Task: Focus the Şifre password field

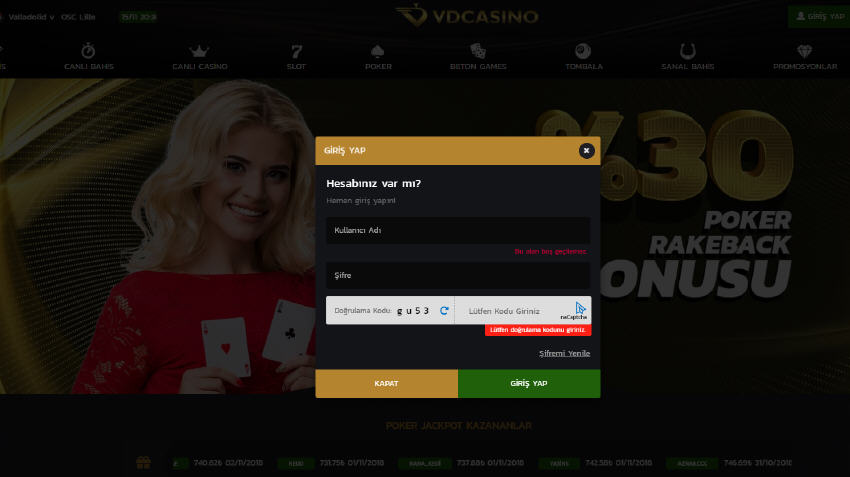Action: point(458,275)
